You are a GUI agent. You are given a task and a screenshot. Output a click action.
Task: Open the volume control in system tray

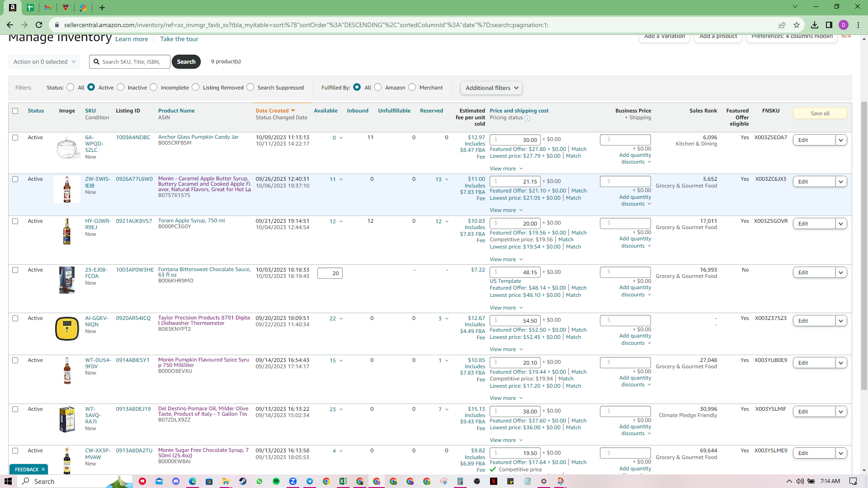[x=800, y=481]
